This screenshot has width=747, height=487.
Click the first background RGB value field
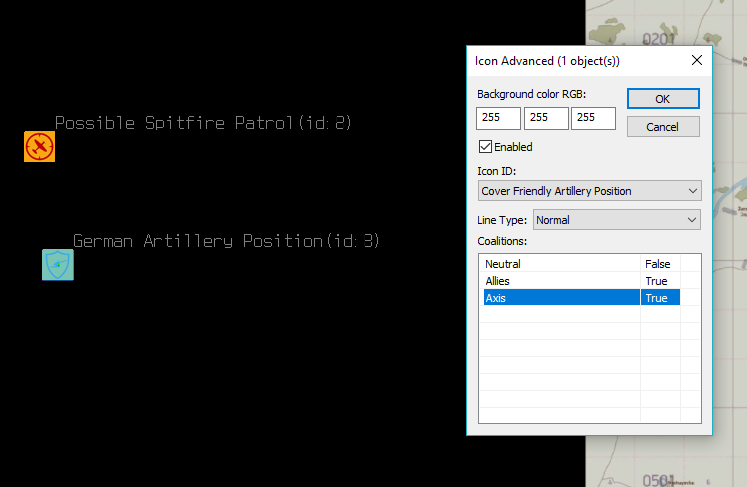[498, 118]
